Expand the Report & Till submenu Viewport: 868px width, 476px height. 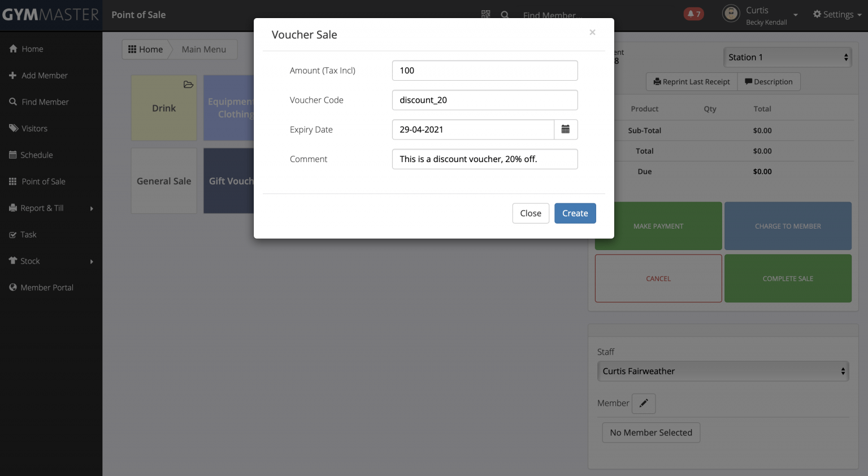[51, 208]
